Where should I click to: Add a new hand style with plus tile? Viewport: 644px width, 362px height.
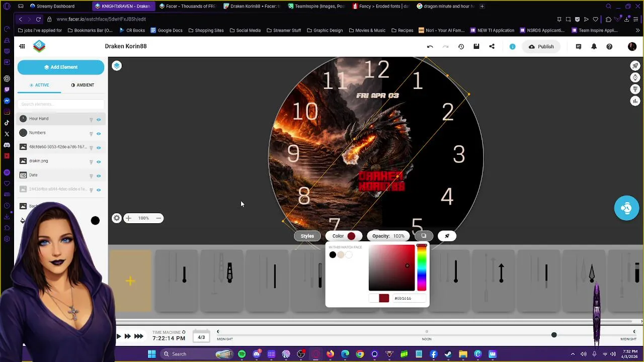point(130,281)
